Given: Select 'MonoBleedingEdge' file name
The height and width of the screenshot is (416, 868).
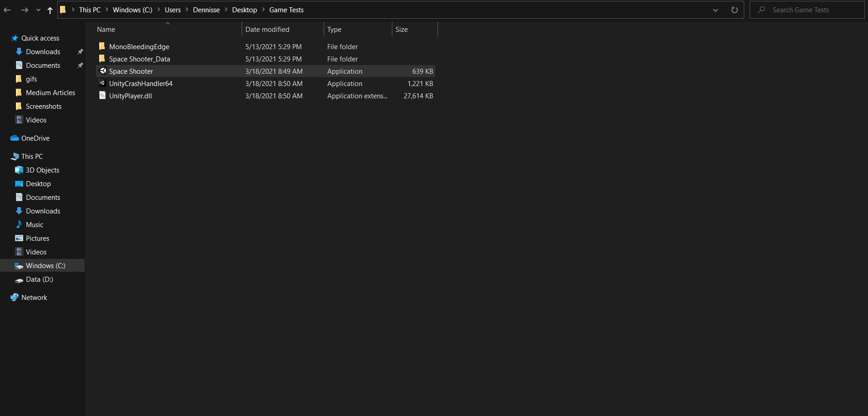Looking at the screenshot, I should click(x=139, y=47).
